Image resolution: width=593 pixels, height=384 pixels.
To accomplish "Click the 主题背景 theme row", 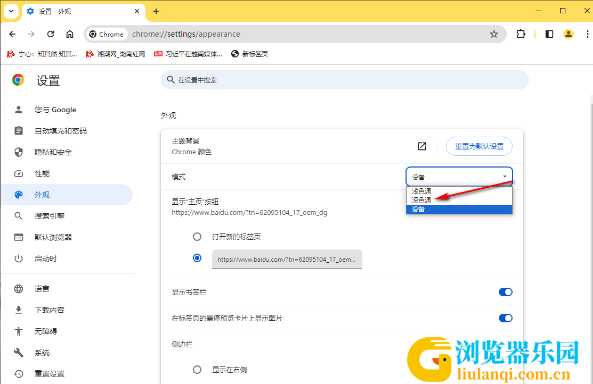I will (x=342, y=146).
